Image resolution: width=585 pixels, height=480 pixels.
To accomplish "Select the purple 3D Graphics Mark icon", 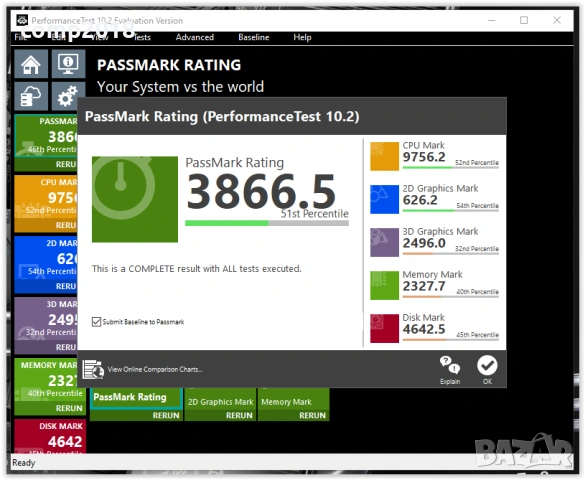I will tap(384, 242).
